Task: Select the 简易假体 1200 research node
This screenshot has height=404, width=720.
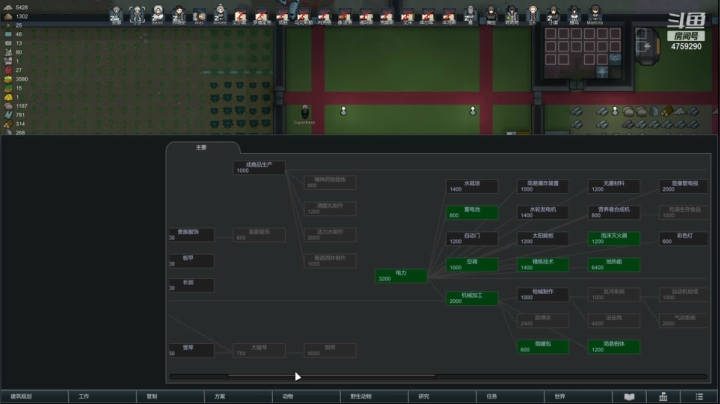Action: coord(614,347)
